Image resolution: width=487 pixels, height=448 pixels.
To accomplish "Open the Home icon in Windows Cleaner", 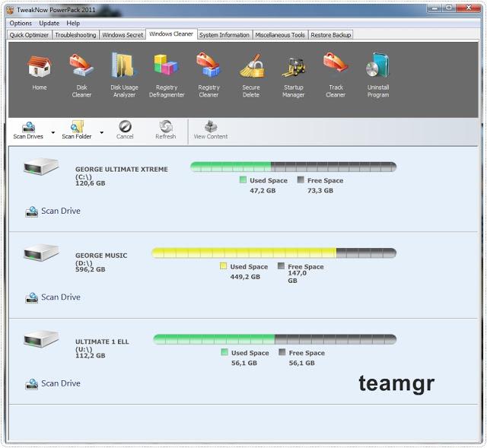I will [40, 72].
